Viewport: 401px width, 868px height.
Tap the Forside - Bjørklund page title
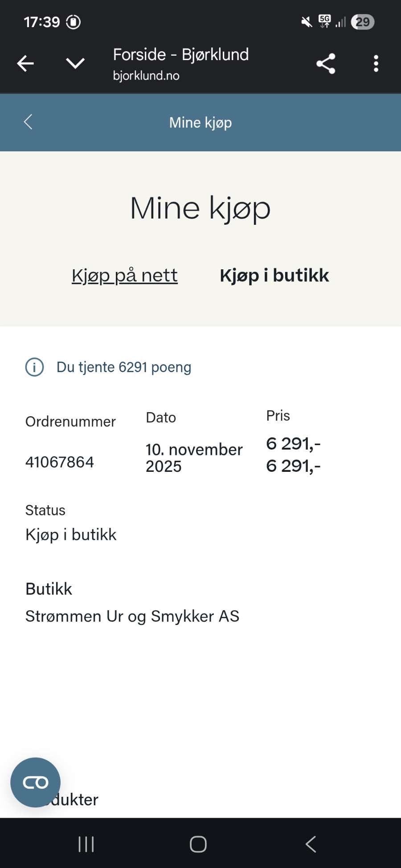coord(180,55)
